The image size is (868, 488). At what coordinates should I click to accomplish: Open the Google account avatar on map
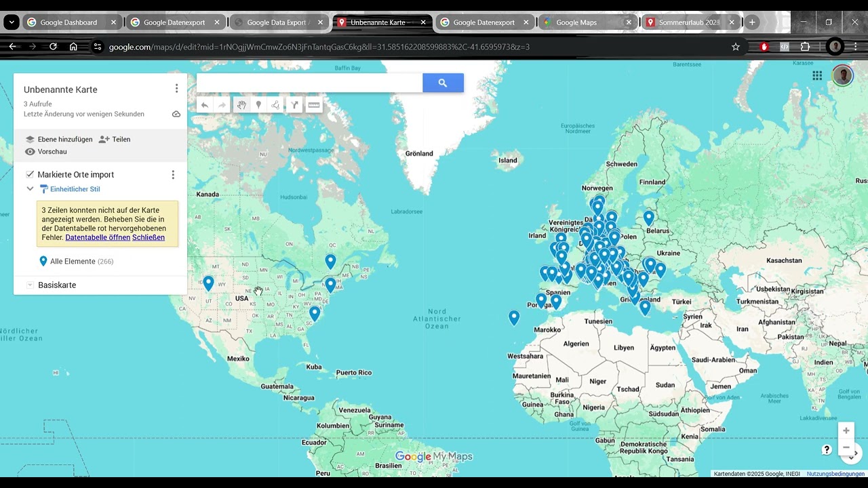(x=842, y=76)
